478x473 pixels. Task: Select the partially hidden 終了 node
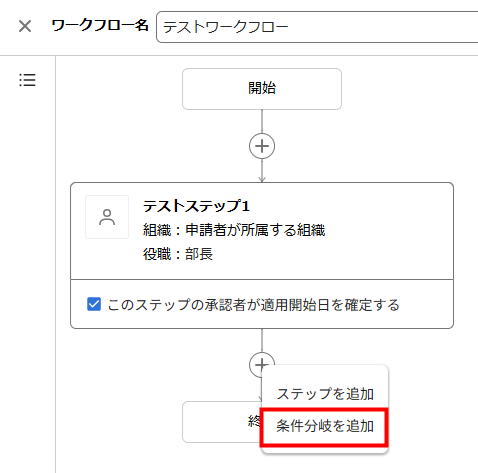pyautogui.click(x=222, y=422)
